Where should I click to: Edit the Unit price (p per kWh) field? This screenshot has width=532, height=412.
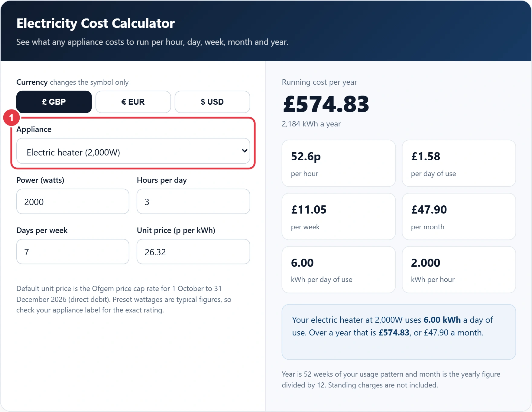(x=193, y=252)
